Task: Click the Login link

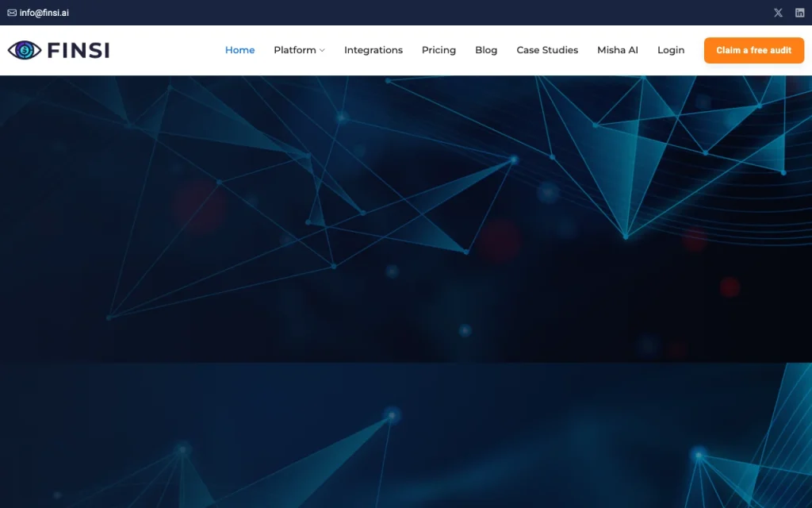Action: [671, 50]
